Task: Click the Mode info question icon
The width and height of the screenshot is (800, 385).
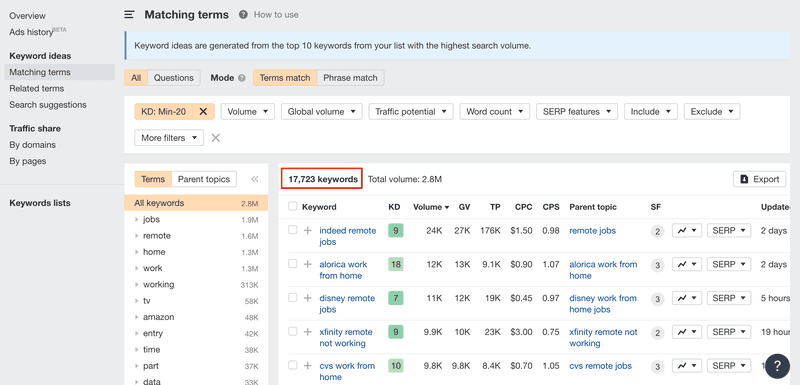Action: [242, 78]
